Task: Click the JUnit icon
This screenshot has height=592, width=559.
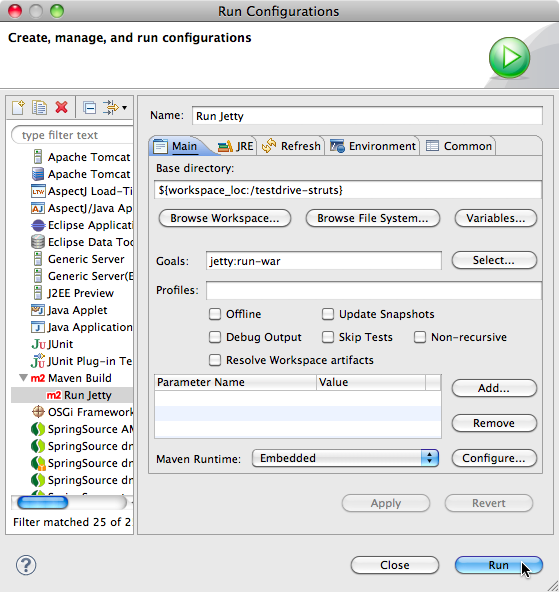Action: tap(38, 344)
